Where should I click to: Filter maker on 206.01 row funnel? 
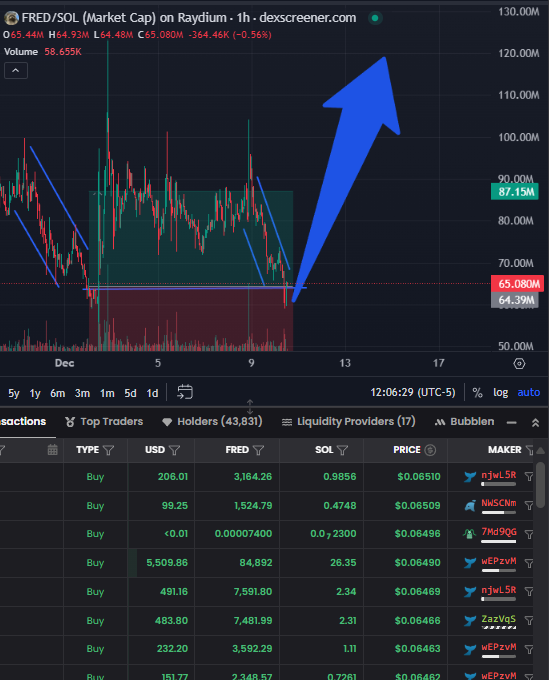click(529, 477)
